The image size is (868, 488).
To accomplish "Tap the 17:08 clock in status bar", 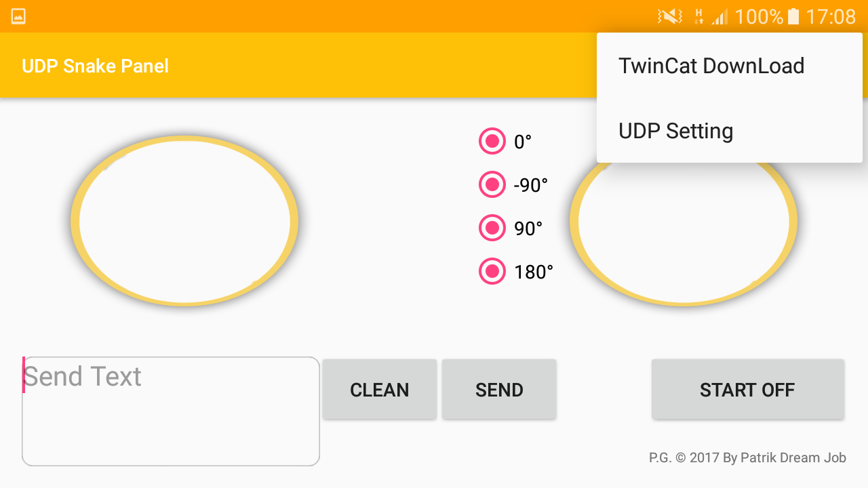I will pos(831,16).
